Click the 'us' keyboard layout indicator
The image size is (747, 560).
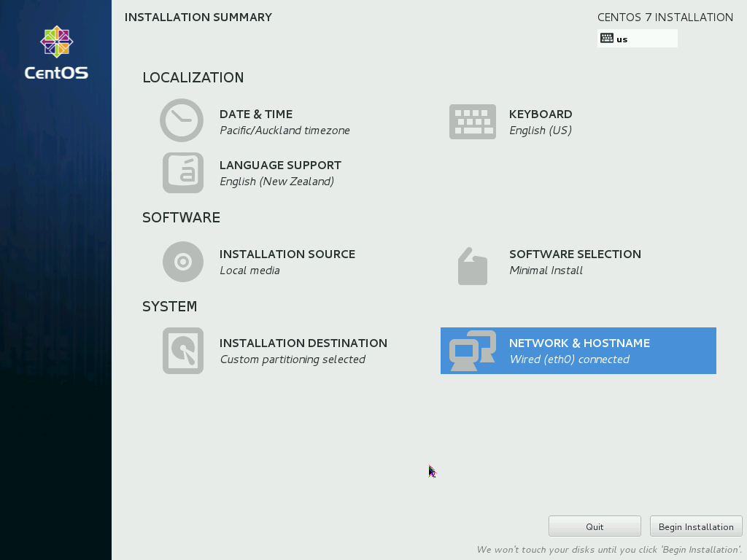[638, 39]
